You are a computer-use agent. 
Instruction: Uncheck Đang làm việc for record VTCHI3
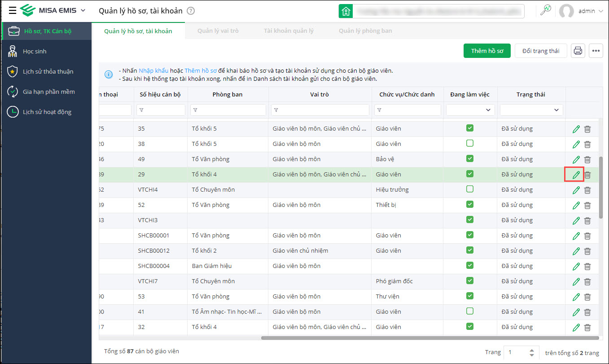[x=470, y=219]
